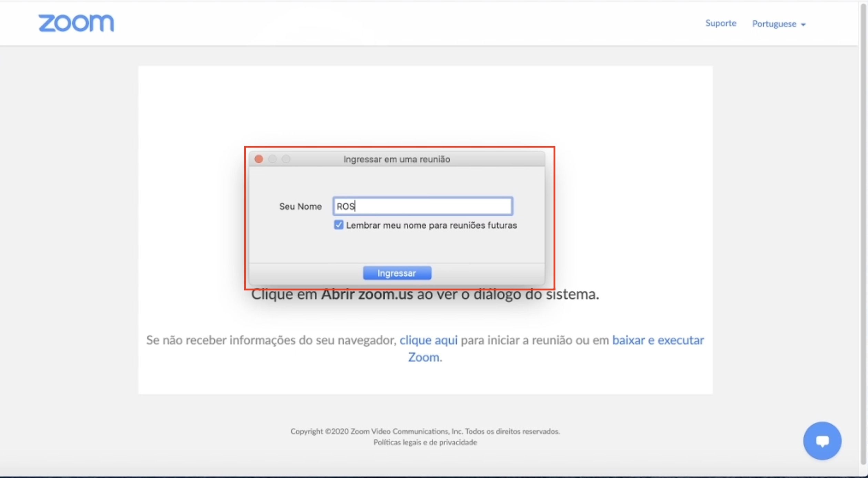Open Políticas legais e de privacidade

[425, 442]
